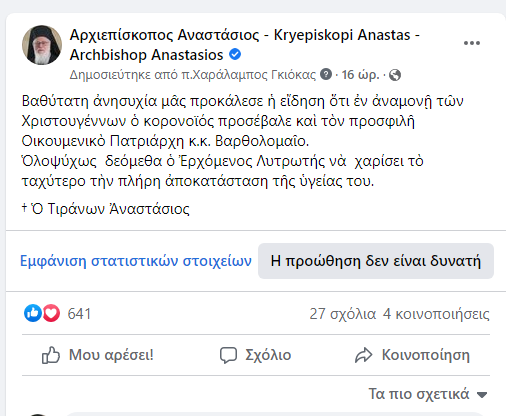Click the thumbs-up outline icon
Viewport: 506px width, 416px height.
coord(51,355)
